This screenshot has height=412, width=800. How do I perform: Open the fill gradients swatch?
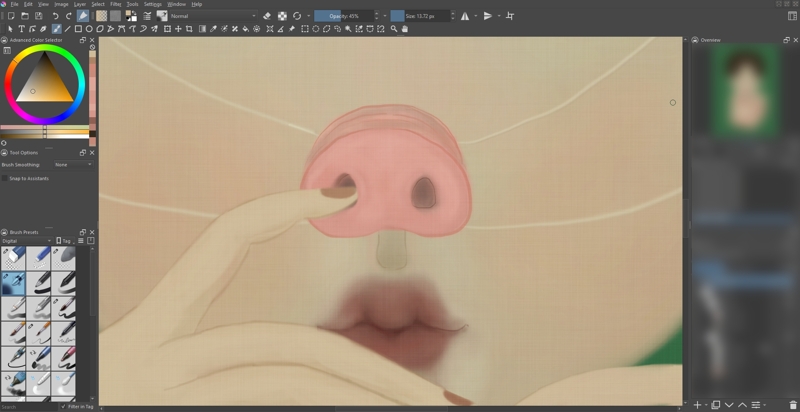[x=102, y=16]
